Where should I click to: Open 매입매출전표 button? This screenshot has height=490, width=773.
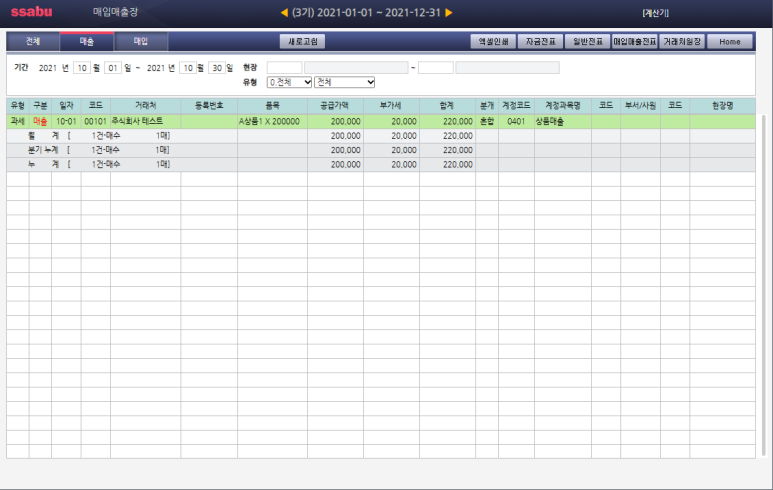point(635,41)
